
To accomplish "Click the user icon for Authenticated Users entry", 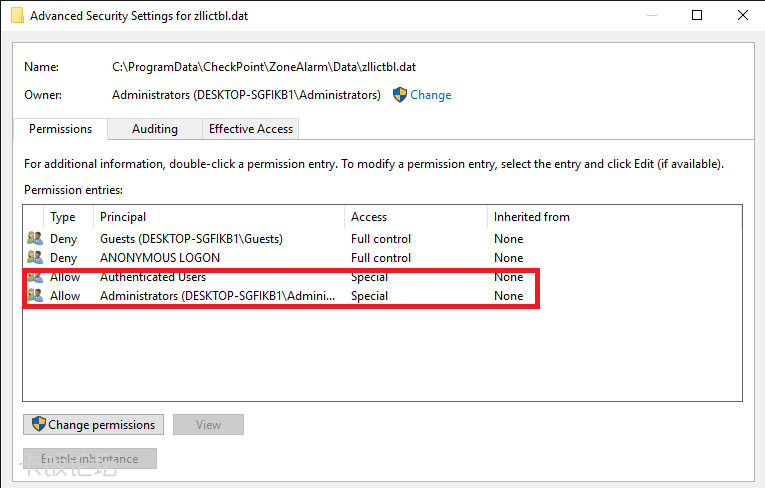I will (35, 277).
